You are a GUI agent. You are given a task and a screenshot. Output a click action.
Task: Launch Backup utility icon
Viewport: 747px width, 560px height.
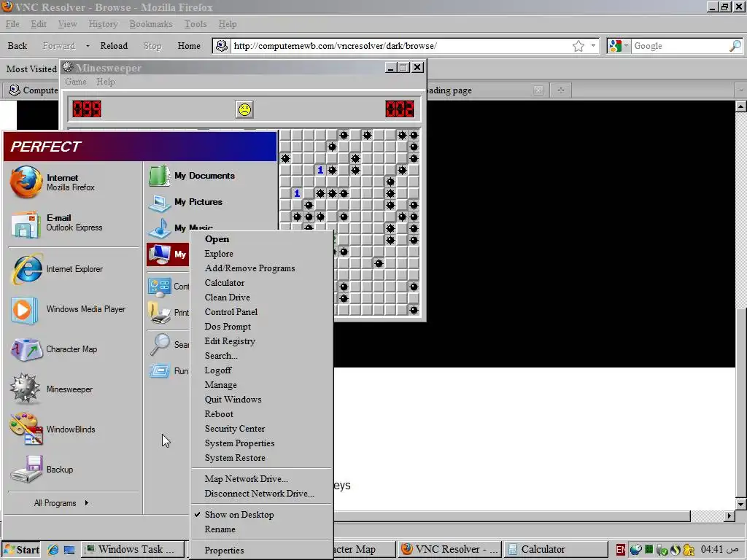tap(27, 470)
